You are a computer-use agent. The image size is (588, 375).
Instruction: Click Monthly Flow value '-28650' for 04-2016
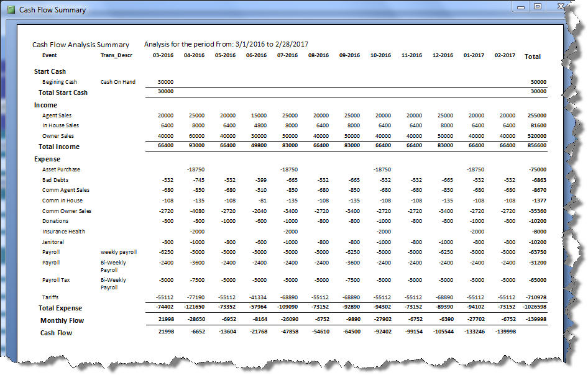coord(196,319)
